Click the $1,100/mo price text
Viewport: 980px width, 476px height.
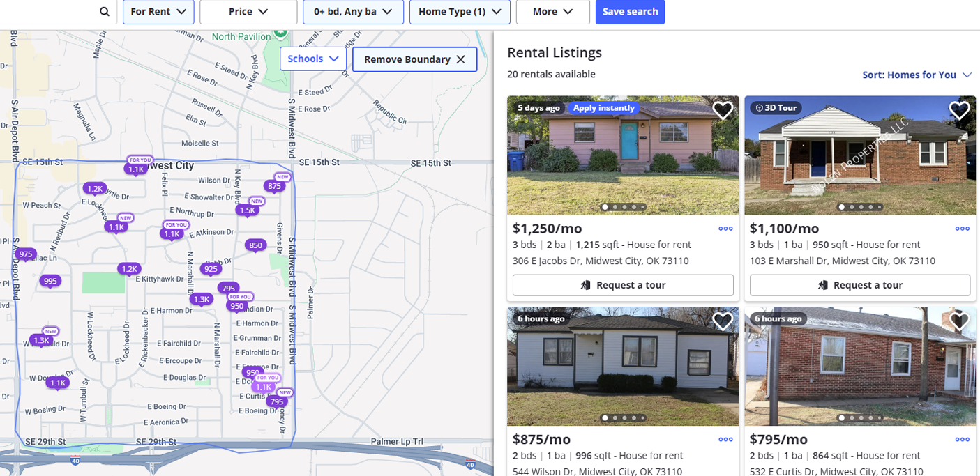785,229
